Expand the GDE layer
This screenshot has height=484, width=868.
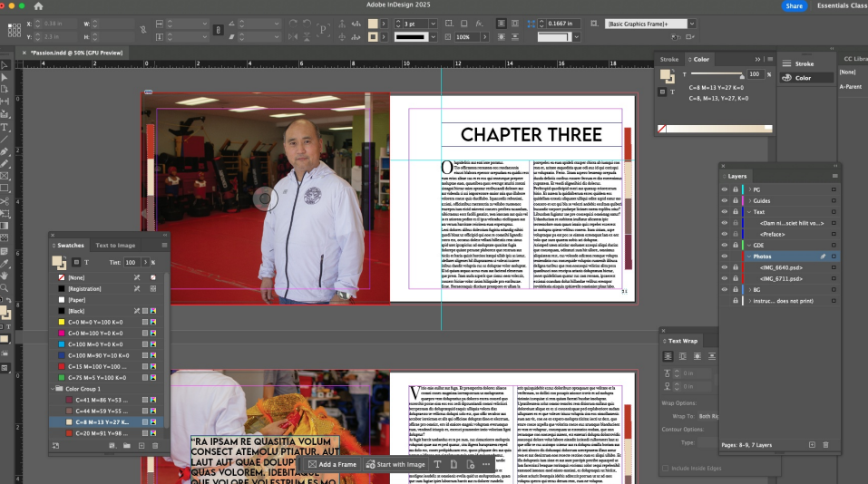click(749, 245)
